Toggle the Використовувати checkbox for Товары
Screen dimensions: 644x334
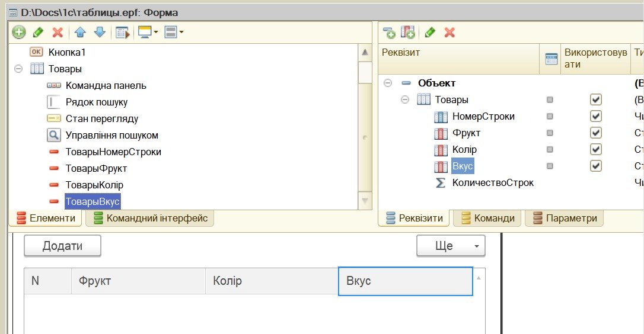pos(596,99)
